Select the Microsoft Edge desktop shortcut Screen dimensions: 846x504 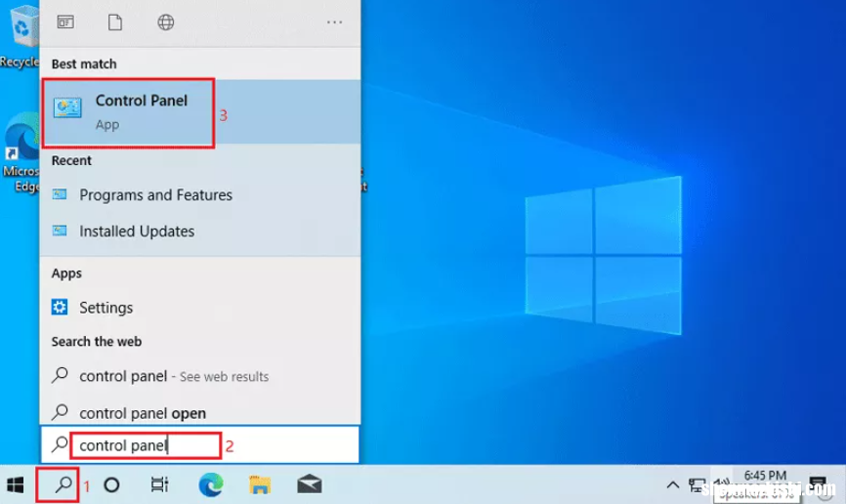click(21, 153)
